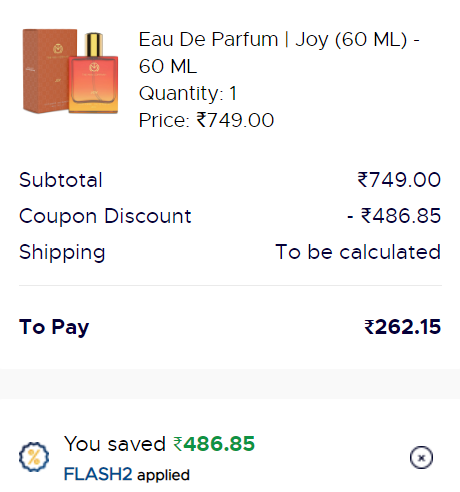This screenshot has width=460, height=492.
Task: Click the coupon discount amount -₹486.85
Action: click(x=394, y=216)
